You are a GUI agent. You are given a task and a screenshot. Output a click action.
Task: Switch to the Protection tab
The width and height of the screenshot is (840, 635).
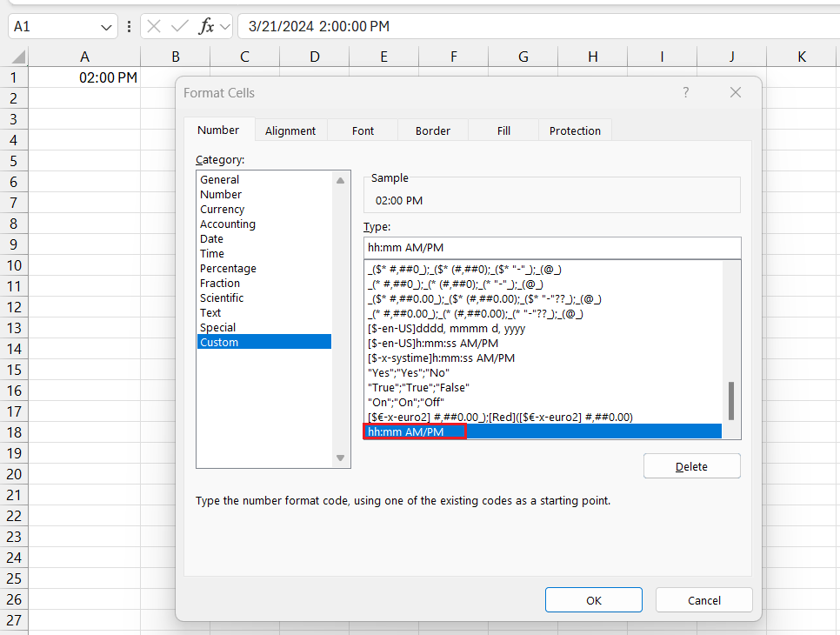tap(575, 130)
